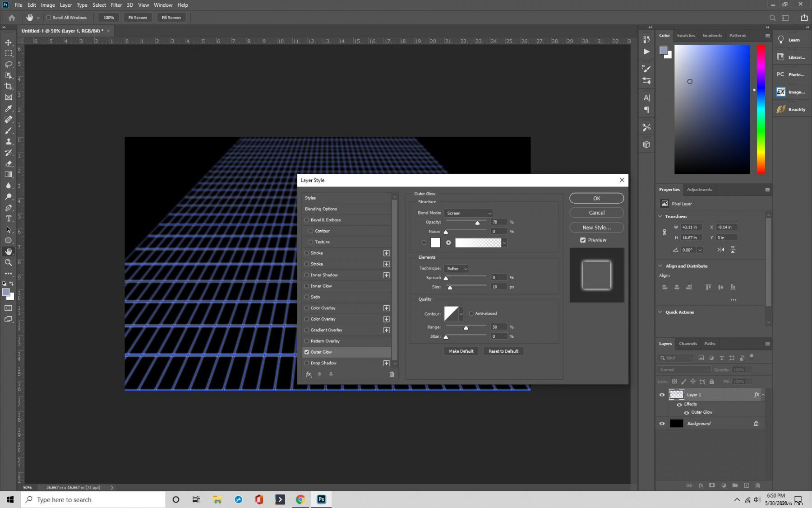Click the Add layer style fx icon

pyautogui.click(x=701, y=485)
